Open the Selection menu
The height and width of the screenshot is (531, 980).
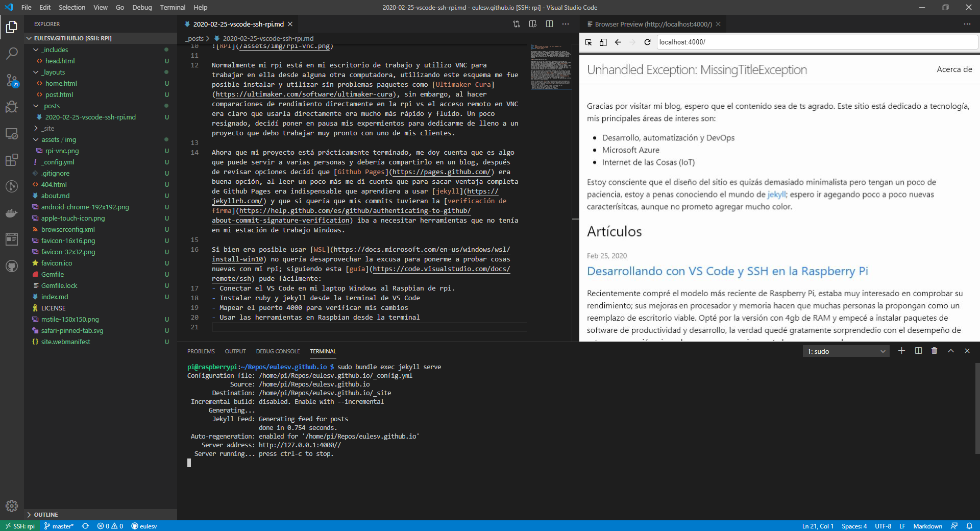72,7
